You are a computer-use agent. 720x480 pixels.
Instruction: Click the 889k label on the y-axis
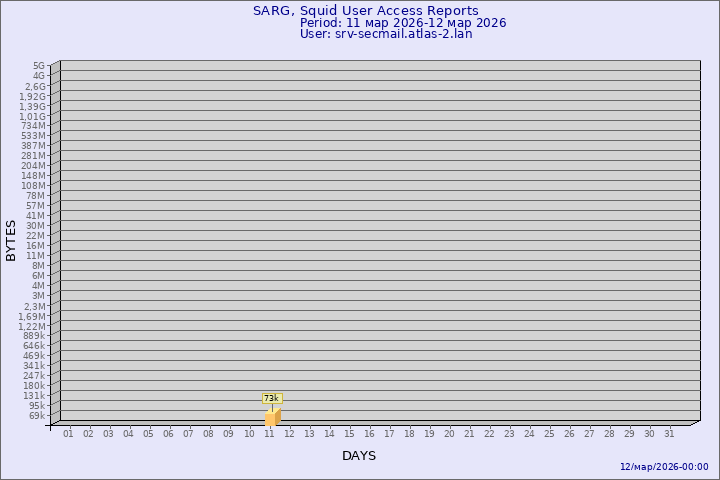(x=33, y=336)
